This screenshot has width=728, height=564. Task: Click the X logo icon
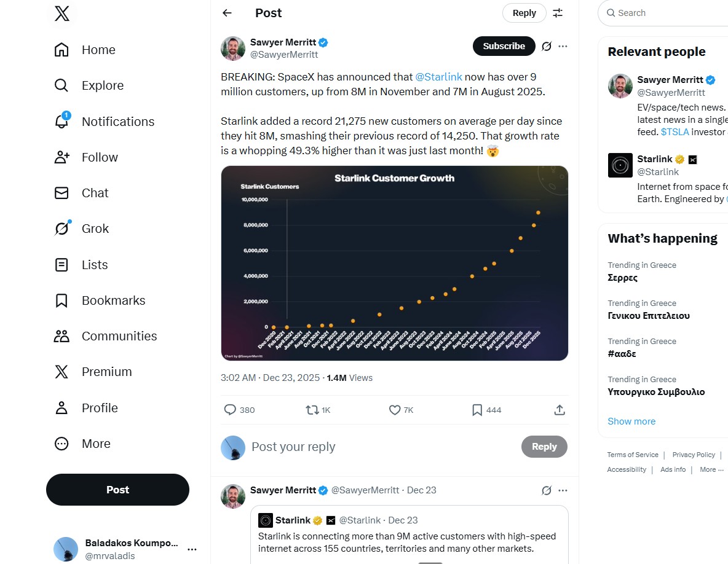61,13
